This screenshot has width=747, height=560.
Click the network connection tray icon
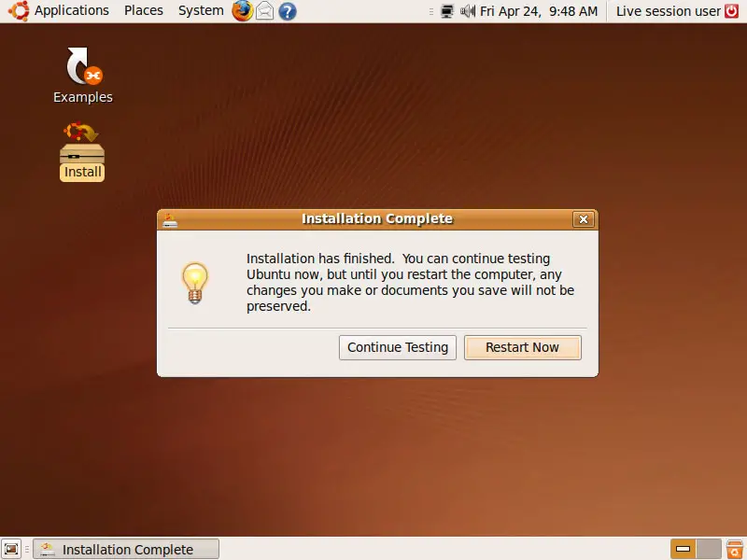(x=447, y=11)
